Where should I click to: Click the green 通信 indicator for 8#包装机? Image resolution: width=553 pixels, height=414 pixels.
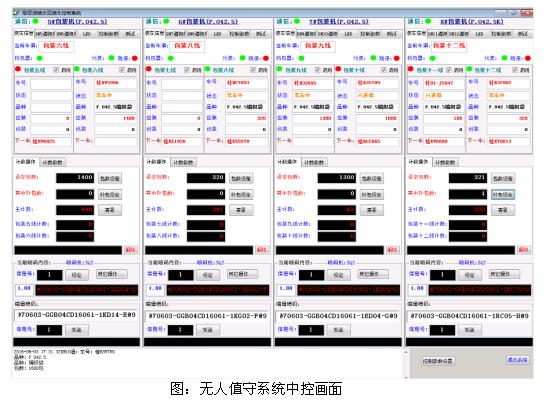coord(428,22)
